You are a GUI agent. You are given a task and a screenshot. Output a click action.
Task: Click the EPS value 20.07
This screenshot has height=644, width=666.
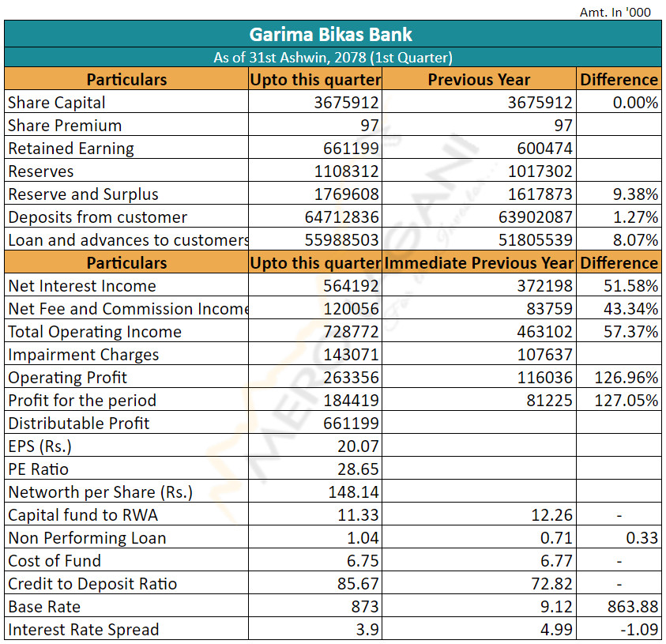tap(358, 446)
